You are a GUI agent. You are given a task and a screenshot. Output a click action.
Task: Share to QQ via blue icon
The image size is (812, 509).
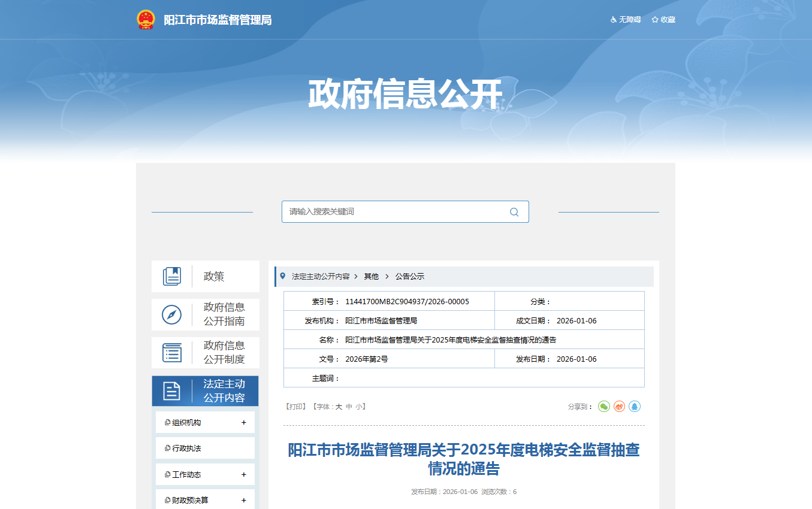635,407
